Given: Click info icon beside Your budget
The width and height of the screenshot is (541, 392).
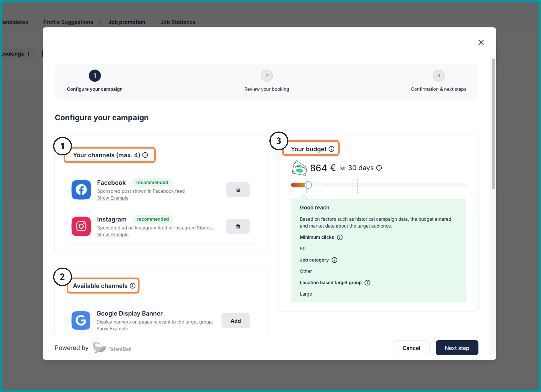Looking at the screenshot, I should 331,149.
